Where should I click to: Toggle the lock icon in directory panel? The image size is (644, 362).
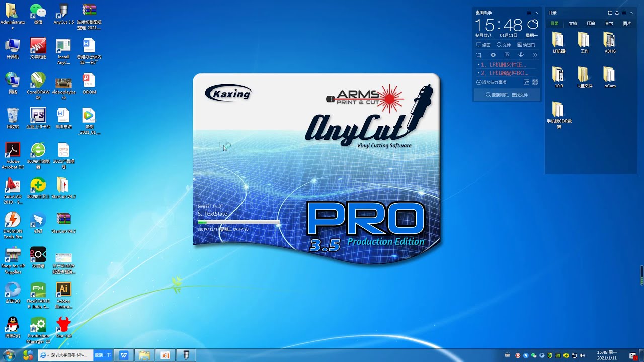[x=617, y=13]
